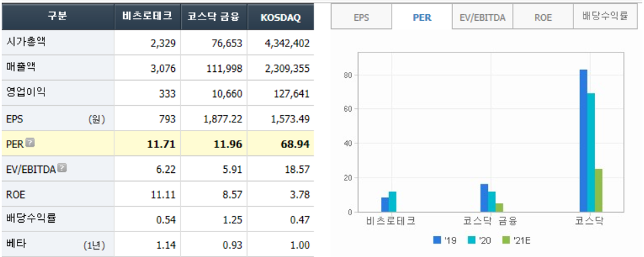Select the 영업이익 row label

26,92
